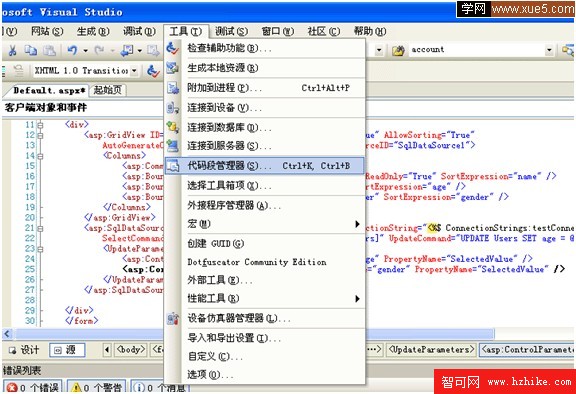Select the <UpdateParameters> tag breadcrumb
The width and height of the screenshot is (576, 394).
pyautogui.click(x=432, y=350)
